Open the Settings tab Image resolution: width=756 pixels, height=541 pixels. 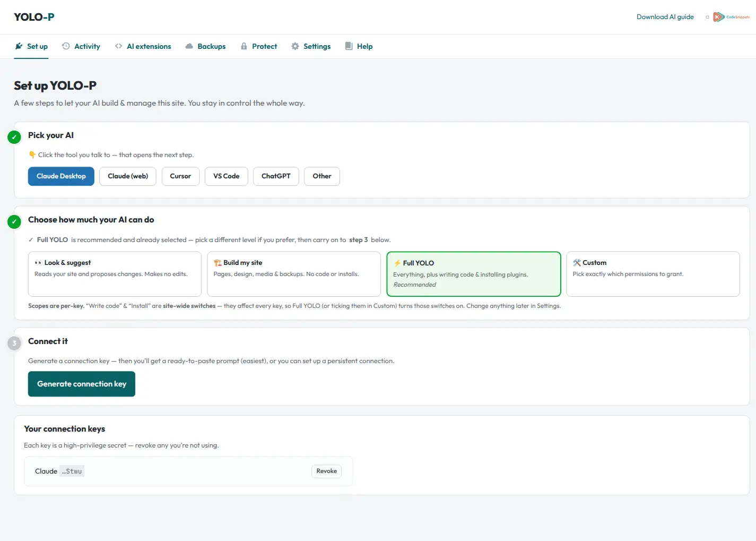click(x=311, y=46)
